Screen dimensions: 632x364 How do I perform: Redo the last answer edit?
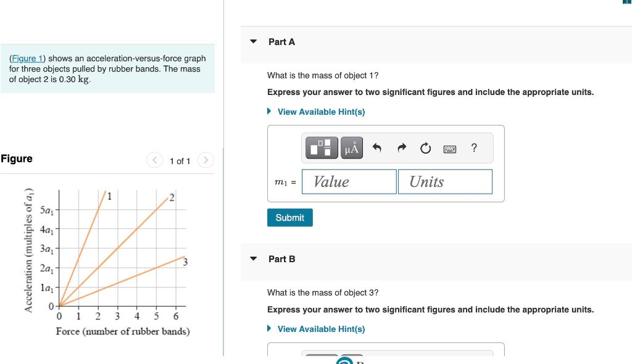click(x=401, y=147)
